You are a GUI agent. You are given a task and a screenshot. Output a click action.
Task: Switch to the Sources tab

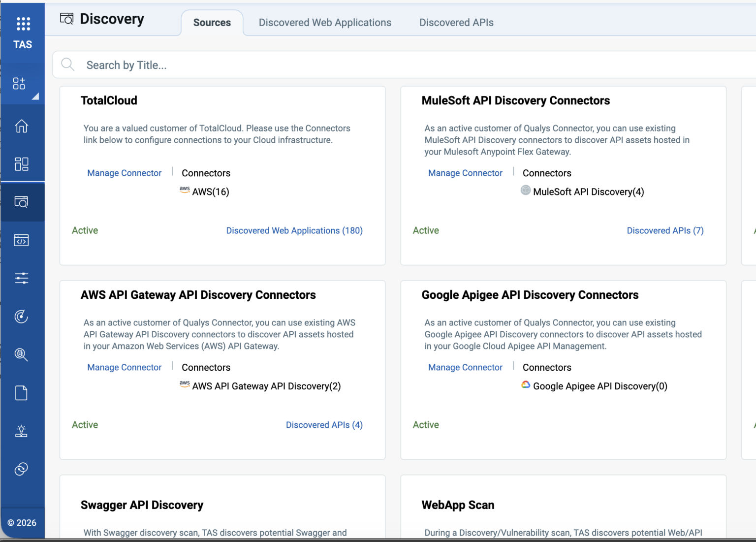(x=212, y=23)
